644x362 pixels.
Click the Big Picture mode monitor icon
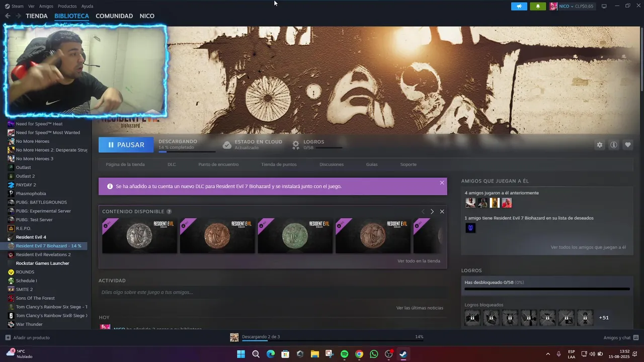[604, 6]
